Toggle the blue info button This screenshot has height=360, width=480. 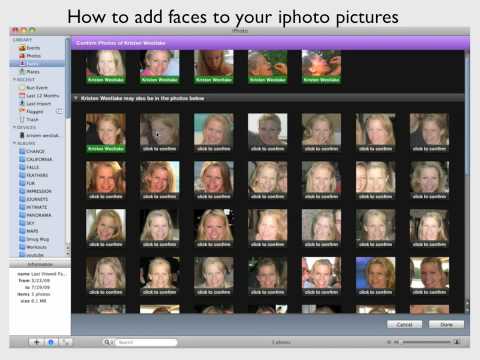[x=51, y=342]
